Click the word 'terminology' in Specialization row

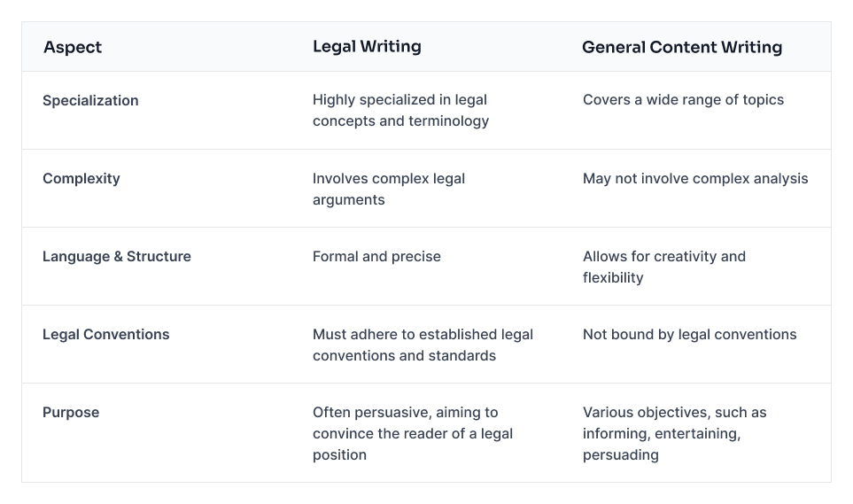click(446, 120)
